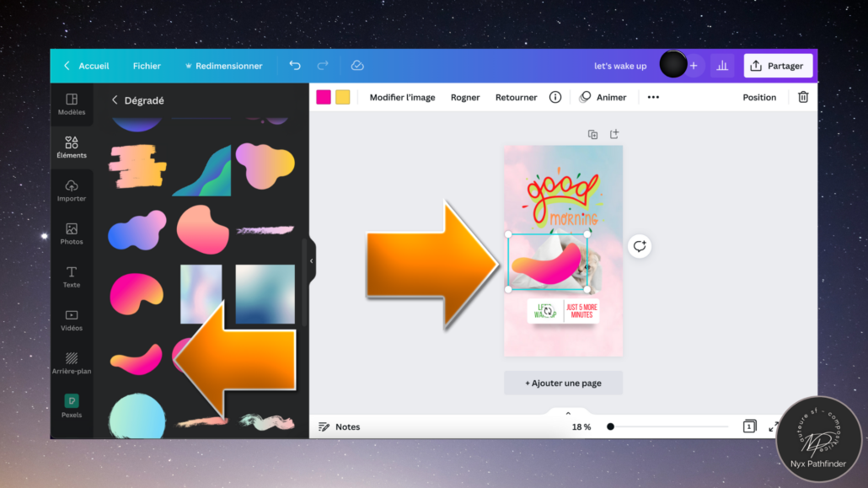Open the Importer upload panel
Viewport: 868px width, 488px height.
coord(72,190)
